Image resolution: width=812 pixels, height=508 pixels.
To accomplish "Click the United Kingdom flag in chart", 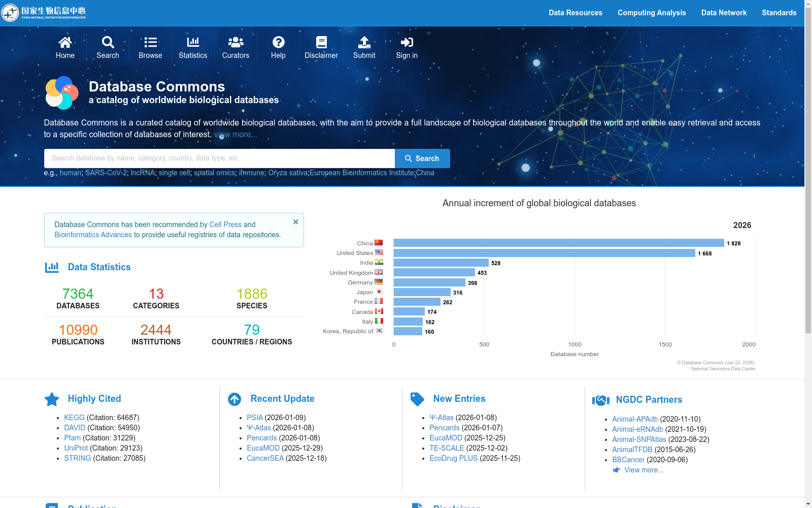I will click(x=379, y=272).
